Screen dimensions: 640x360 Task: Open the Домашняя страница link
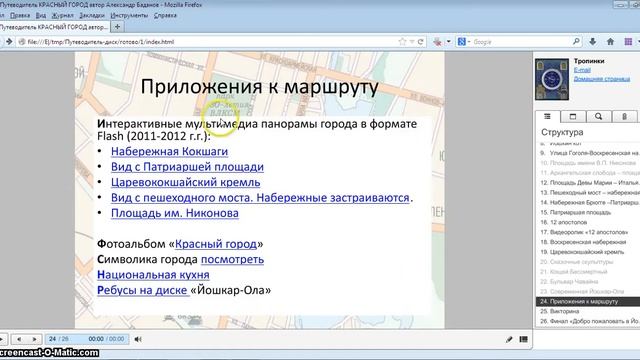[602, 79]
